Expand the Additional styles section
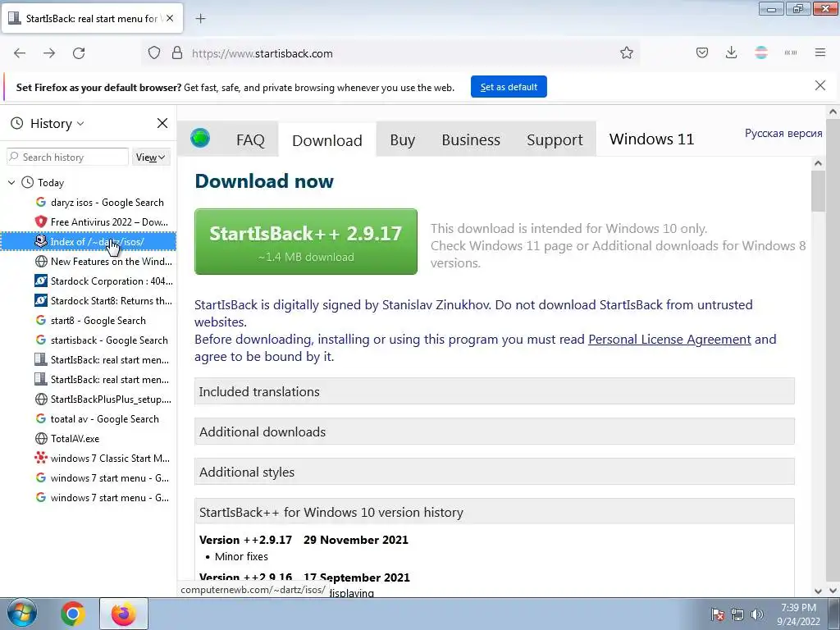The height and width of the screenshot is (630, 840). 494,472
